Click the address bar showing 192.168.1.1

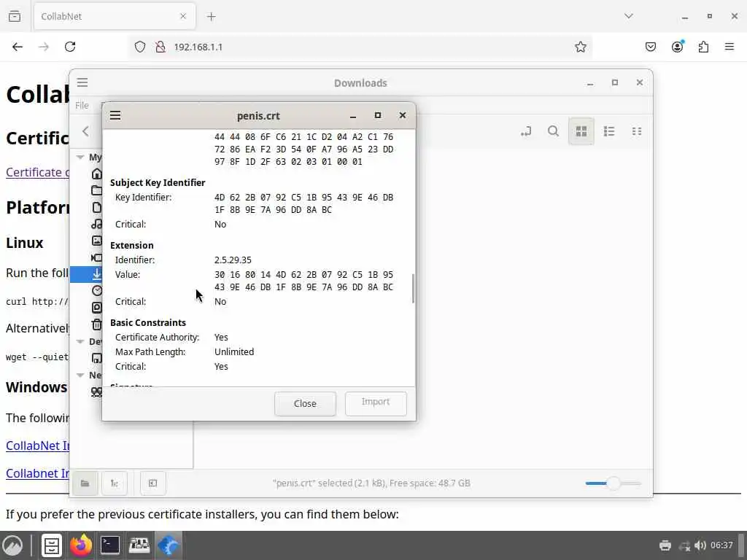(x=360, y=47)
